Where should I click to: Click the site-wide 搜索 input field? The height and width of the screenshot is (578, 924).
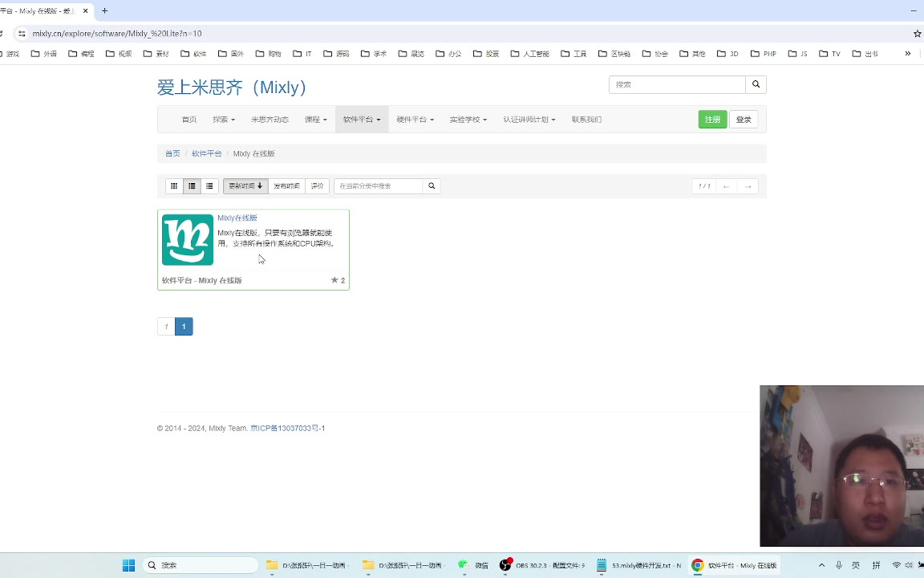[x=677, y=84]
